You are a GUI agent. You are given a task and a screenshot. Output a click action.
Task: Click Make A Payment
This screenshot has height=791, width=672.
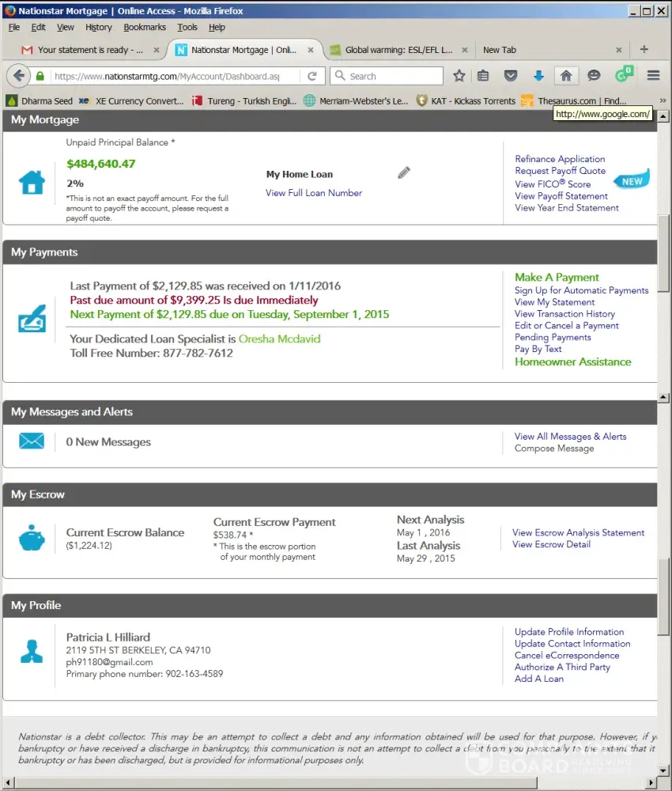pyautogui.click(x=557, y=277)
